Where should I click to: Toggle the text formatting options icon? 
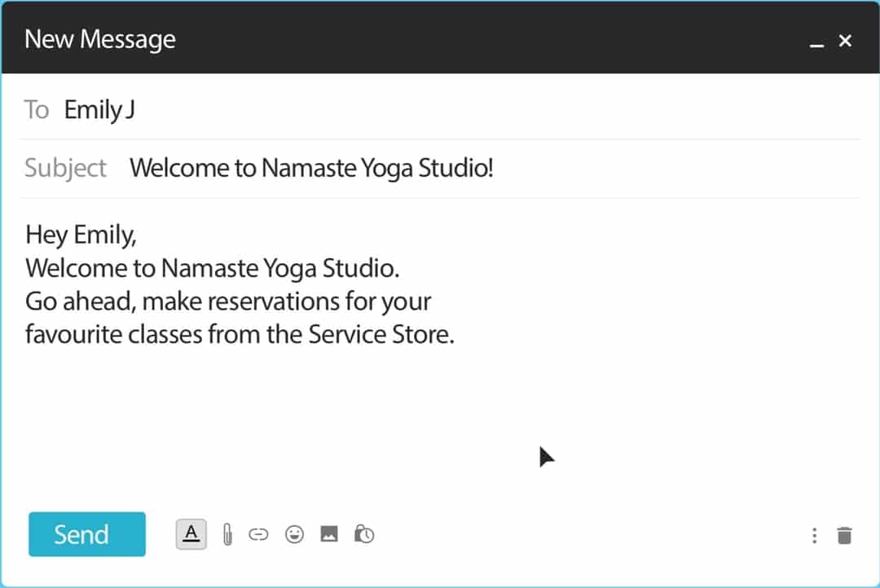[191, 534]
